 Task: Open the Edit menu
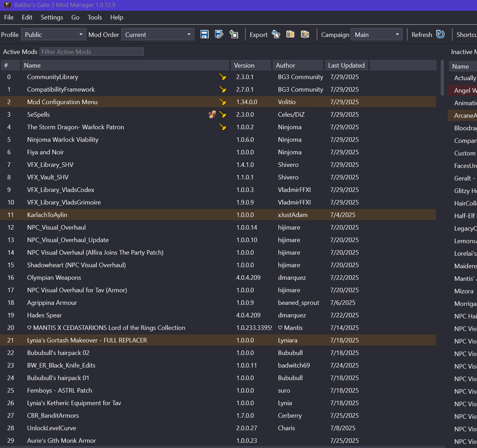point(27,17)
